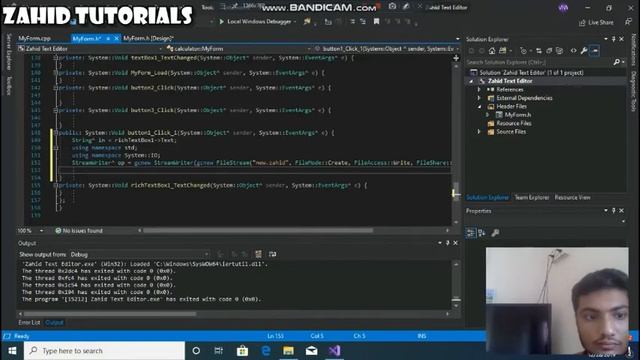Click the Output tab at the bottom
The image size is (640, 360).
point(54,322)
